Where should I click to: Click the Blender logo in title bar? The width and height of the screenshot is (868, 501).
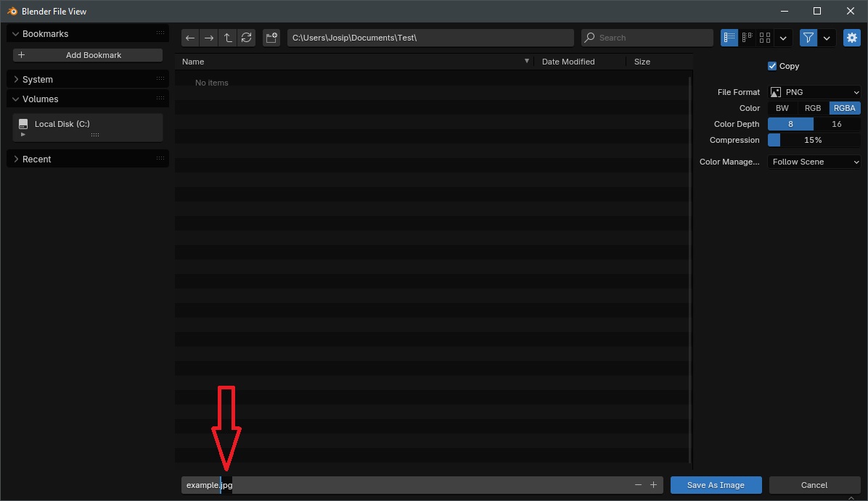pos(12,11)
